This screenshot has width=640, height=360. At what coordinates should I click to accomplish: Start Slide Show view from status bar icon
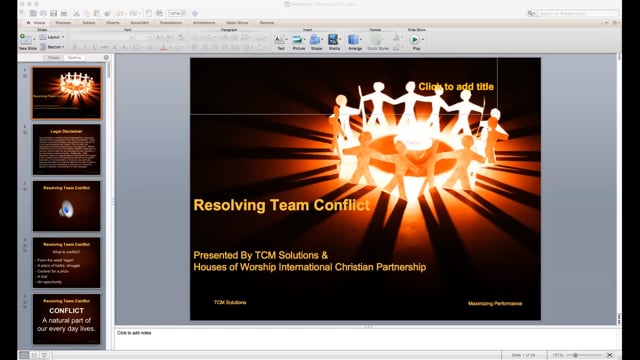[x=44, y=355]
